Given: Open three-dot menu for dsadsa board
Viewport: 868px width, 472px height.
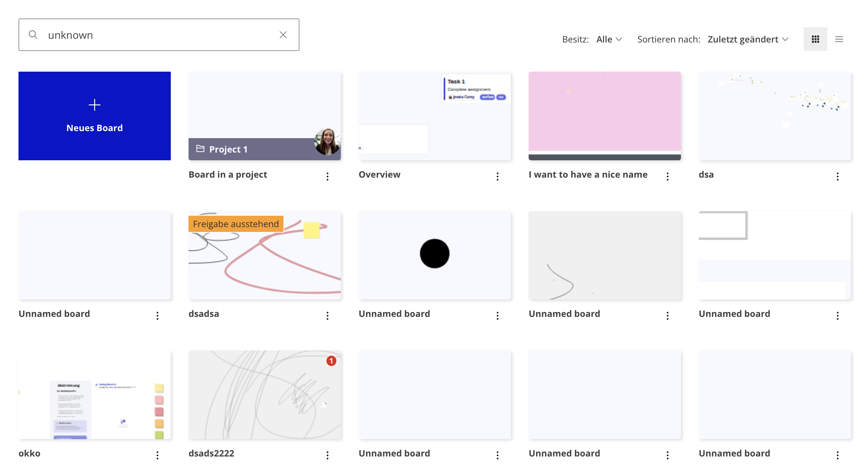Looking at the screenshot, I should pyautogui.click(x=328, y=316).
